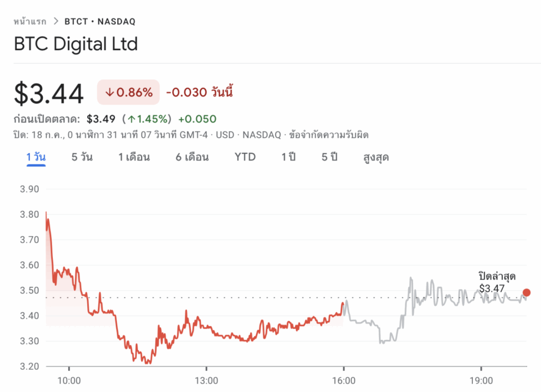Open the ข้อจำกัดความรับผิด disclaimer link
541x392 pixels.
coord(327,135)
